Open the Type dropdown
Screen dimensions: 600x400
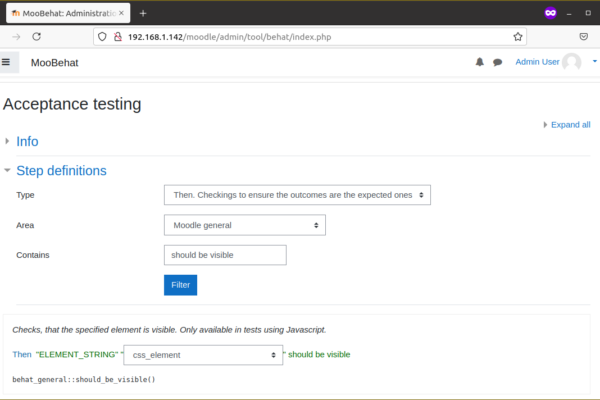(297, 195)
